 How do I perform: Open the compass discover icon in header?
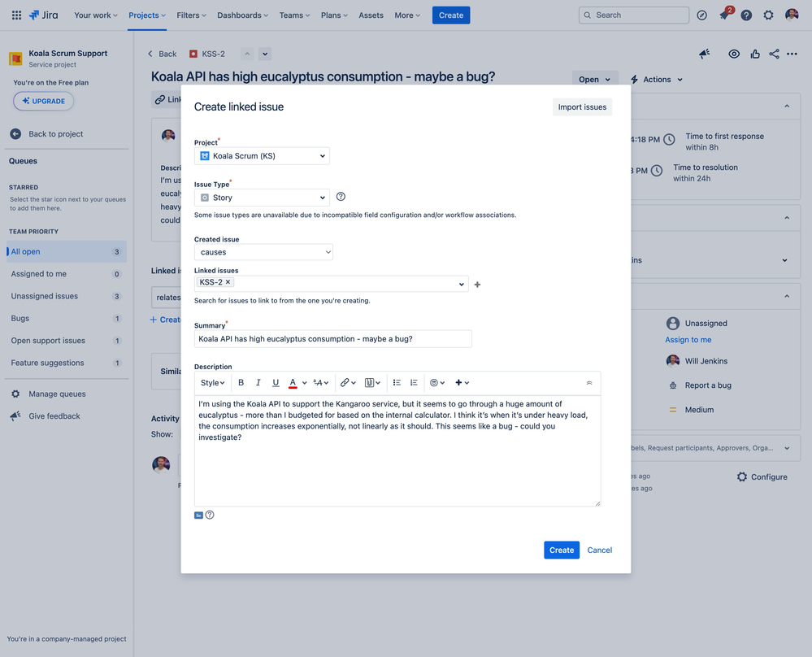pyautogui.click(x=701, y=15)
